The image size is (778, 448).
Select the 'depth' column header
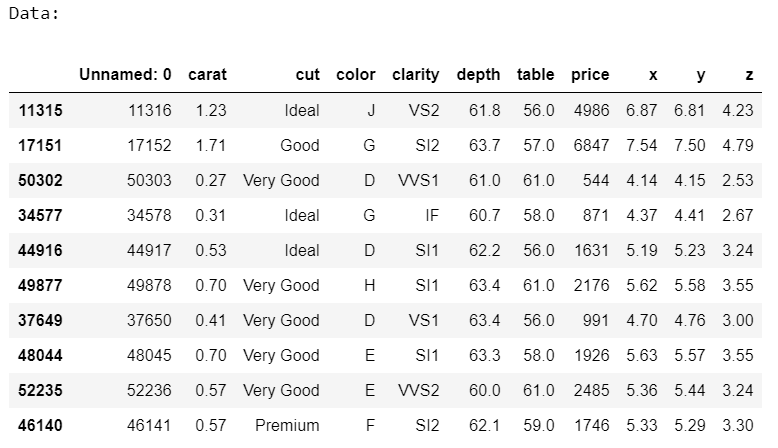click(478, 75)
